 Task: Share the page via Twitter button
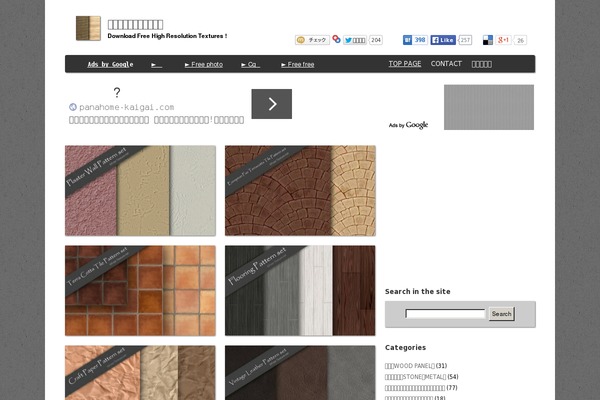click(x=355, y=40)
